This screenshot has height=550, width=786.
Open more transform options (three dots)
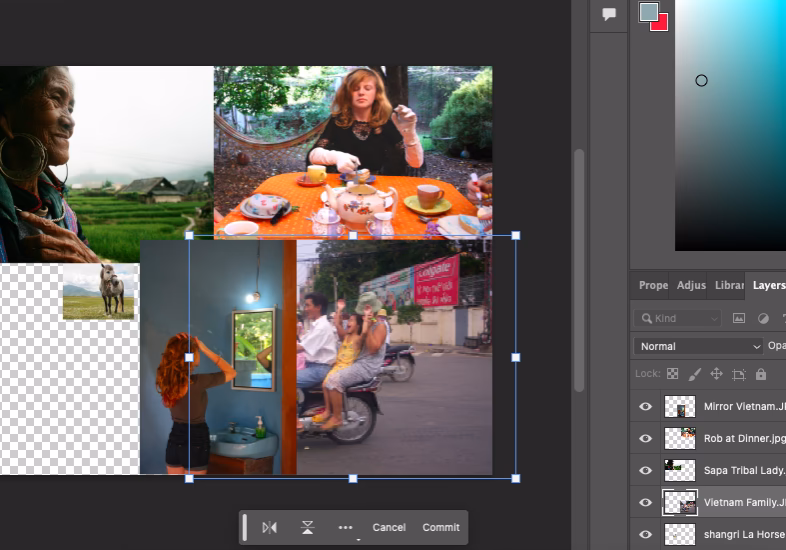345,527
